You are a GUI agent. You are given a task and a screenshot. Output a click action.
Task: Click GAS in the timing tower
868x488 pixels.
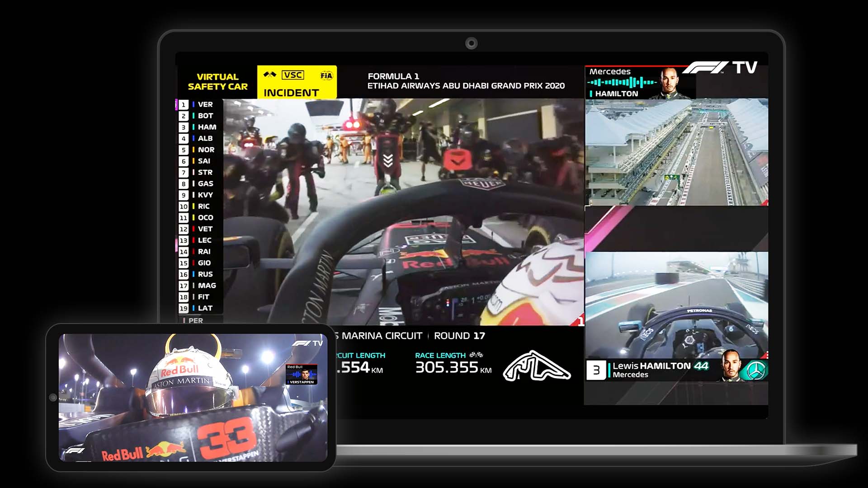pyautogui.click(x=206, y=183)
